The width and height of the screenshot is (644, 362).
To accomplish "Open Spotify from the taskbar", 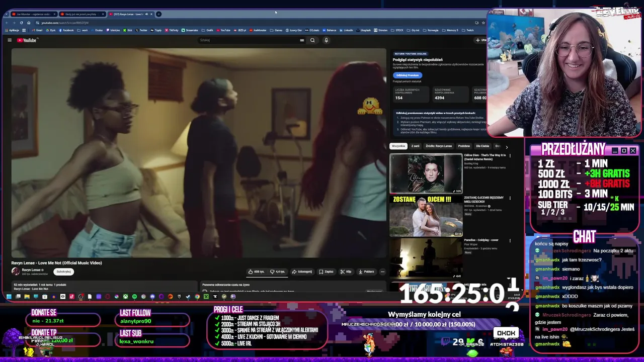I will (134, 297).
